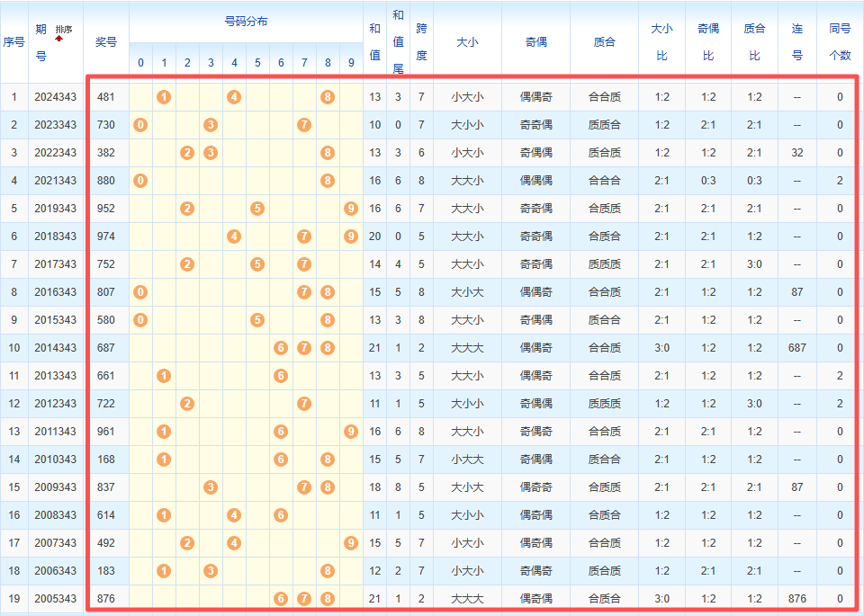This screenshot has height=616, width=864.
Task: Open period number 2024343
Action: point(56,97)
